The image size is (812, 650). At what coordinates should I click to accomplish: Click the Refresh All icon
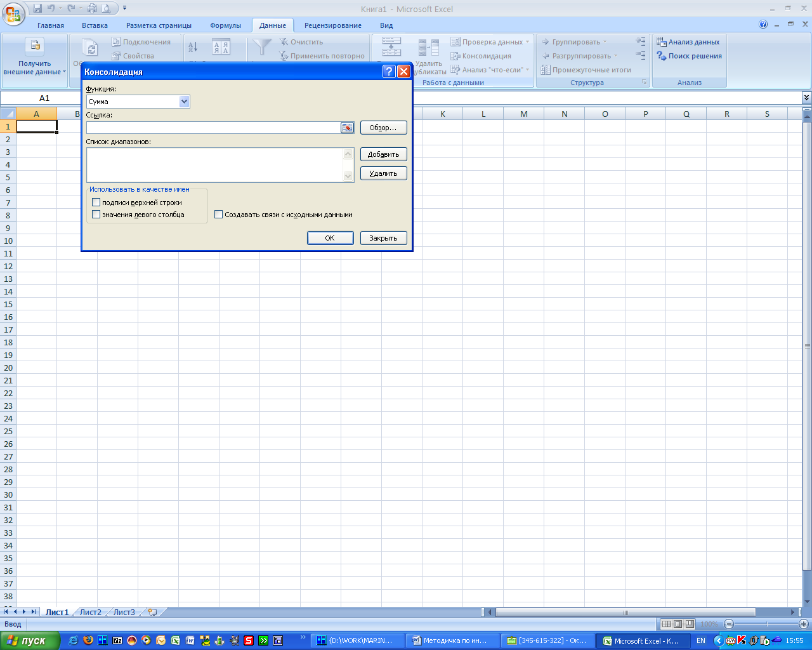(91, 49)
